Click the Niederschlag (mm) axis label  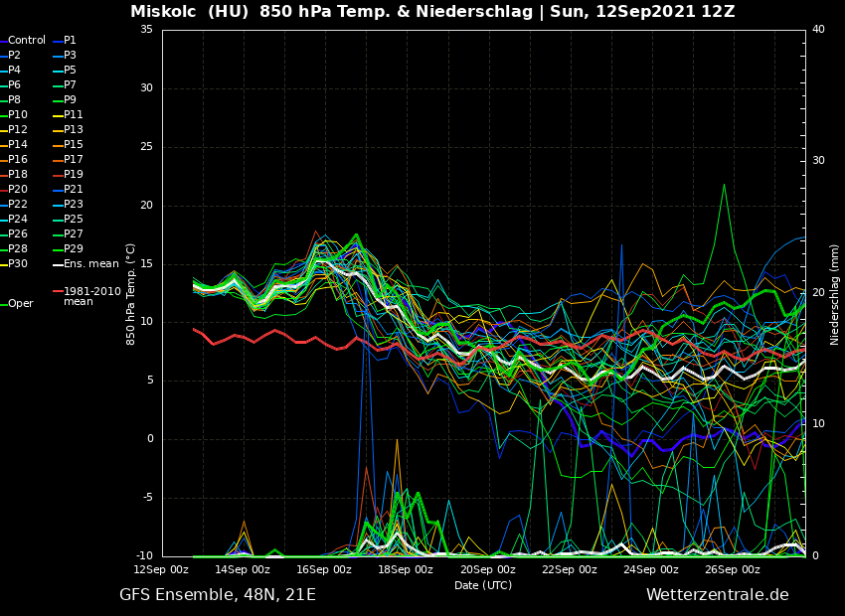coord(835,294)
